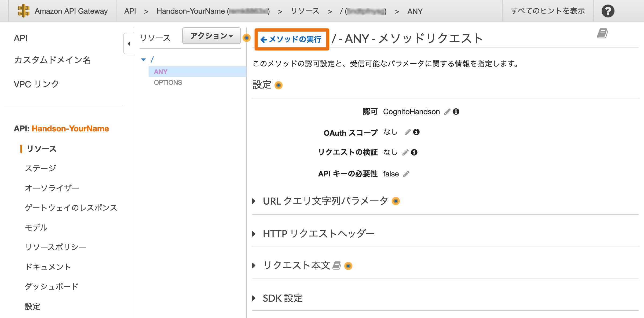Edit the リクエストの検証 pencil icon
644x318 pixels.
tap(405, 152)
